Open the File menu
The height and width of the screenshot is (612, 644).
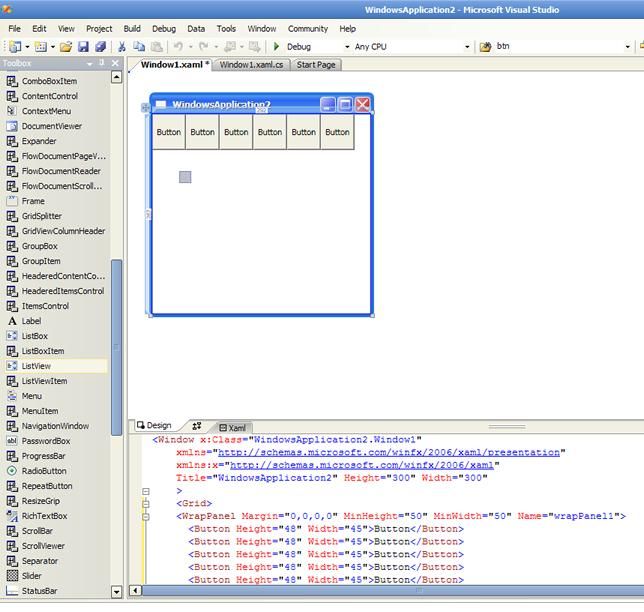coord(14,29)
